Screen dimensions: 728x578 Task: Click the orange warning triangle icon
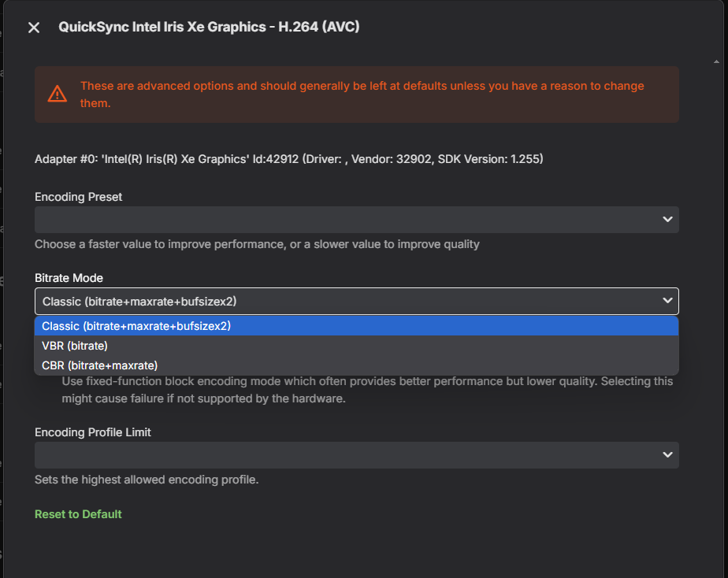56,93
